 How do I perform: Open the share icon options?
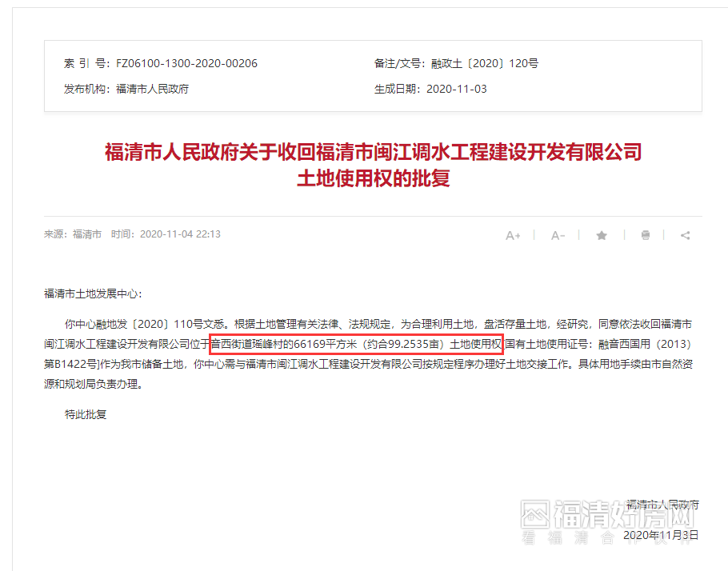686,235
